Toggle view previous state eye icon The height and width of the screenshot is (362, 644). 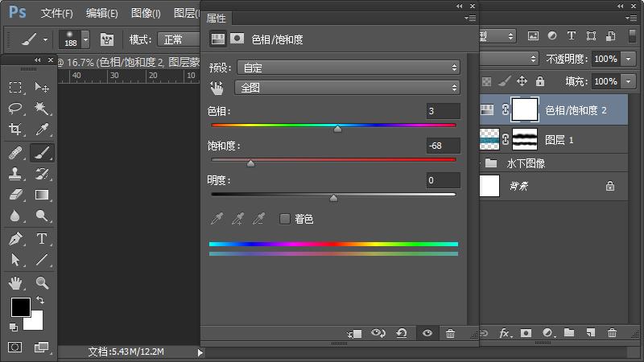[x=378, y=333]
